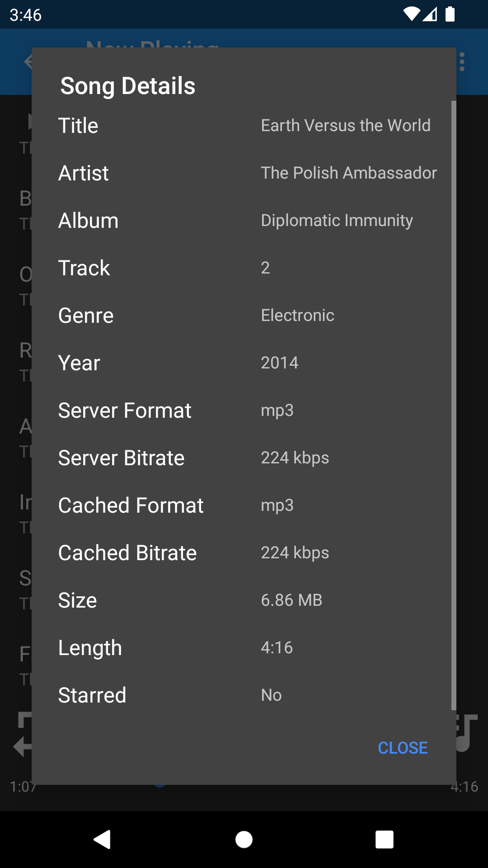488x868 pixels.
Task: Tap the Wi-Fi status icon
Action: pyautogui.click(x=411, y=14)
